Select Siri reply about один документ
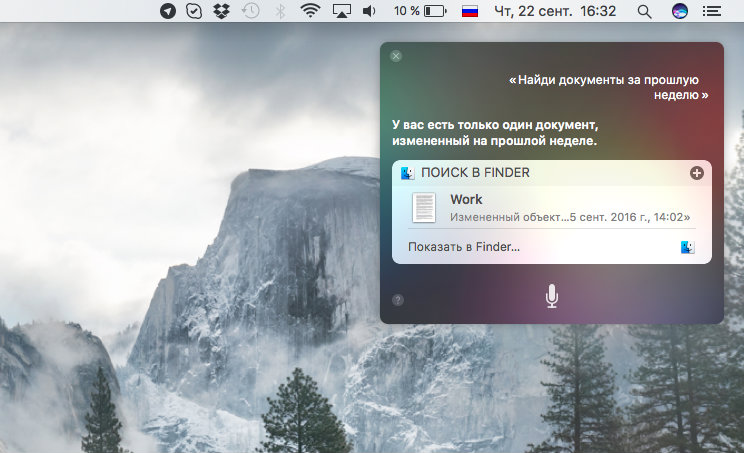This screenshot has width=744, height=453. coord(495,133)
